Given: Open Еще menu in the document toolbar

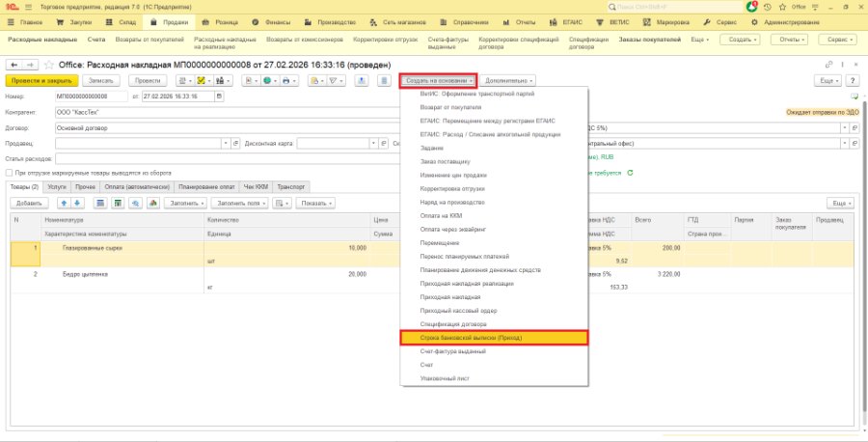Looking at the screenshot, I should point(827,81).
